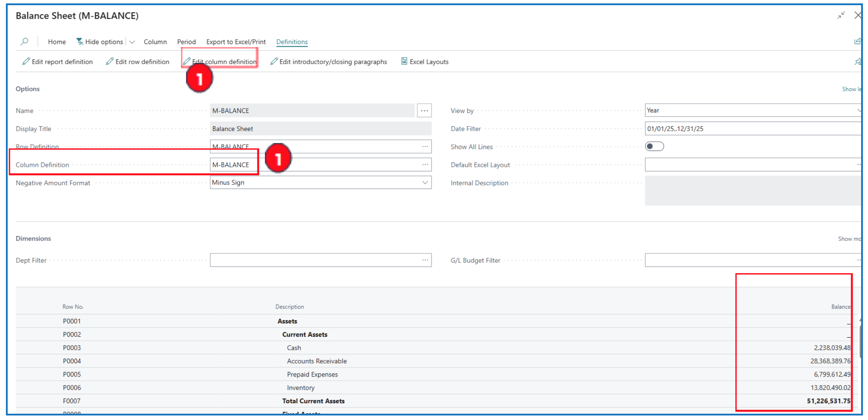Click the Edit row definition pencil icon
868x420 pixels.
point(109,62)
